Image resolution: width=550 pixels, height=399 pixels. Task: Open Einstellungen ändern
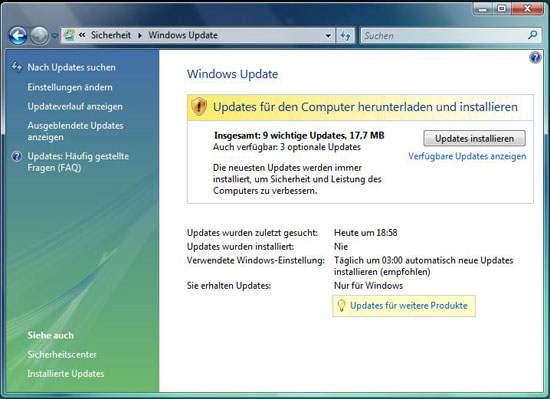tap(70, 87)
